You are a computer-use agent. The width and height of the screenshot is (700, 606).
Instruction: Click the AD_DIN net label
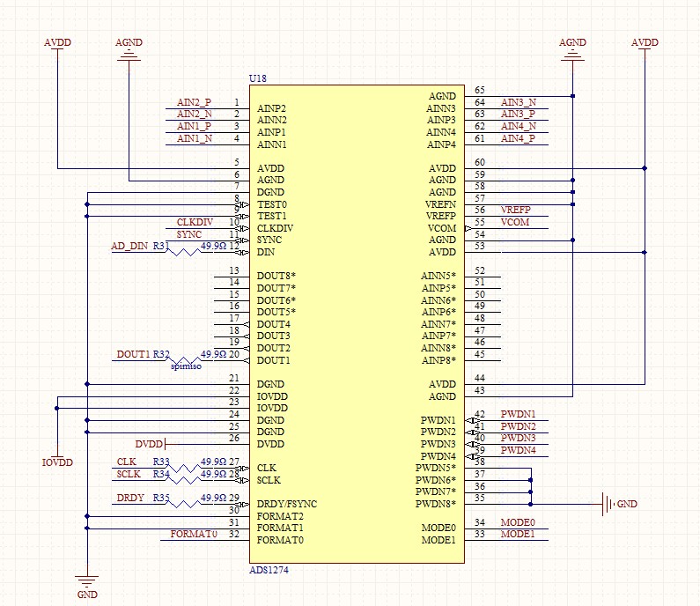tap(129, 246)
